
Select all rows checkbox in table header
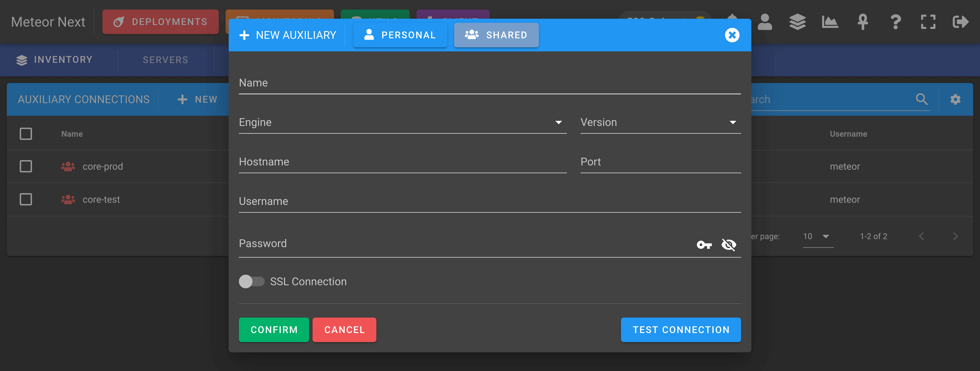coord(26,134)
